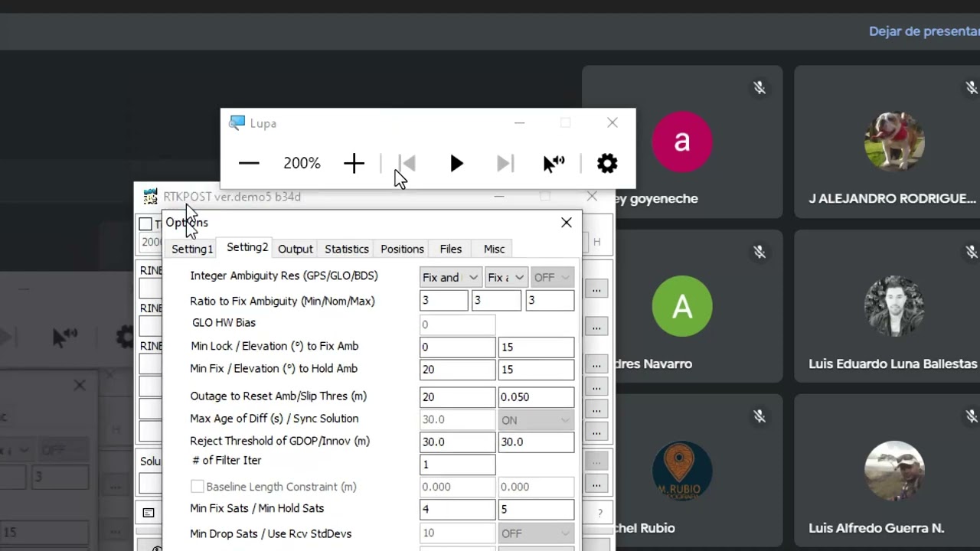Click 'Integer Ambiguity Res (GPS/GLO/BDS)' label
Viewport: 980px width, 551px height.
coord(284,275)
